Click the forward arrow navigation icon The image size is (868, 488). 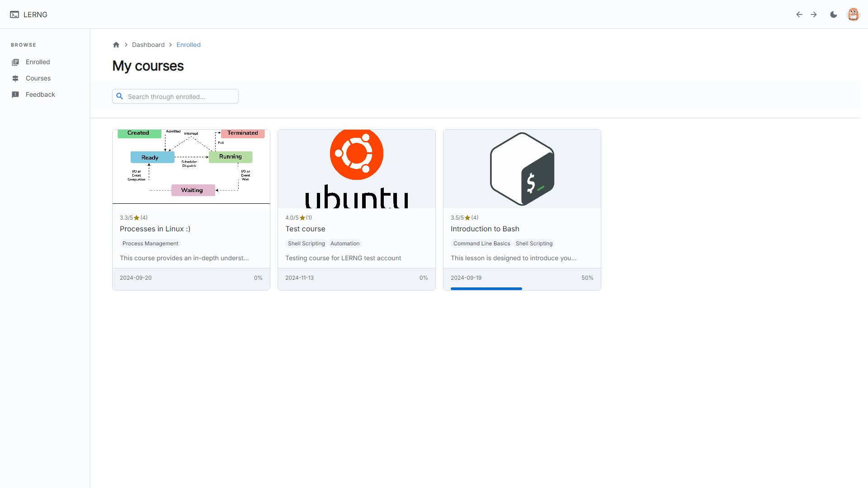[814, 14]
